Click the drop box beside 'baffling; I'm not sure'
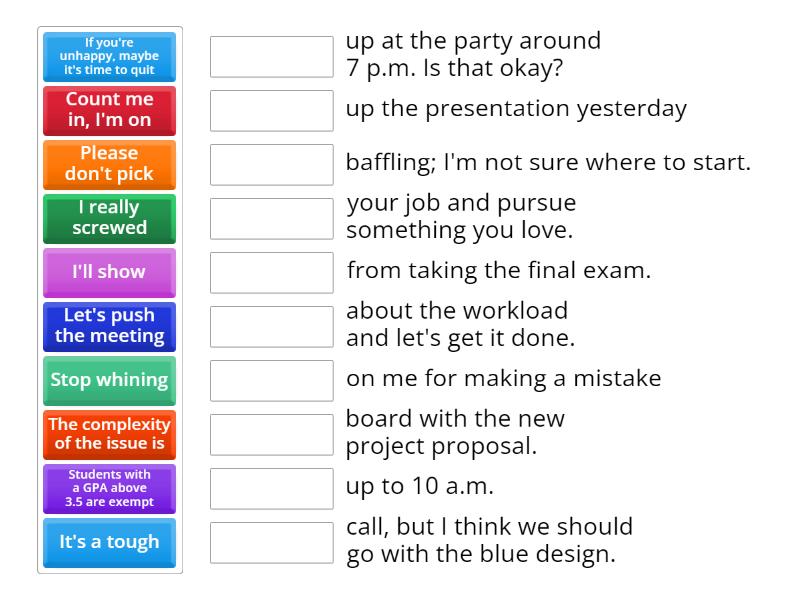Image resolution: width=800 pixels, height=600 pixels. pos(272,165)
